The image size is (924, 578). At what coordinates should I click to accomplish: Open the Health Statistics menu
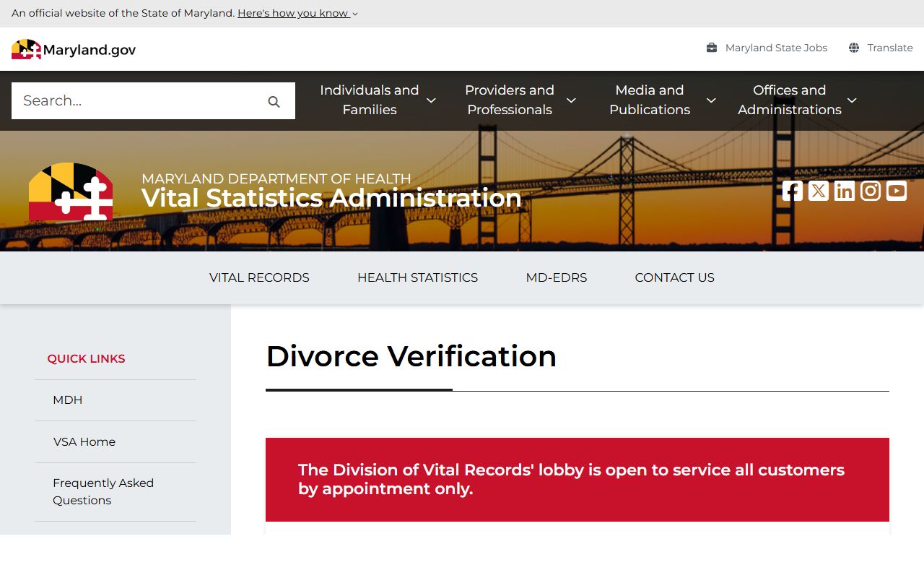[x=417, y=277]
